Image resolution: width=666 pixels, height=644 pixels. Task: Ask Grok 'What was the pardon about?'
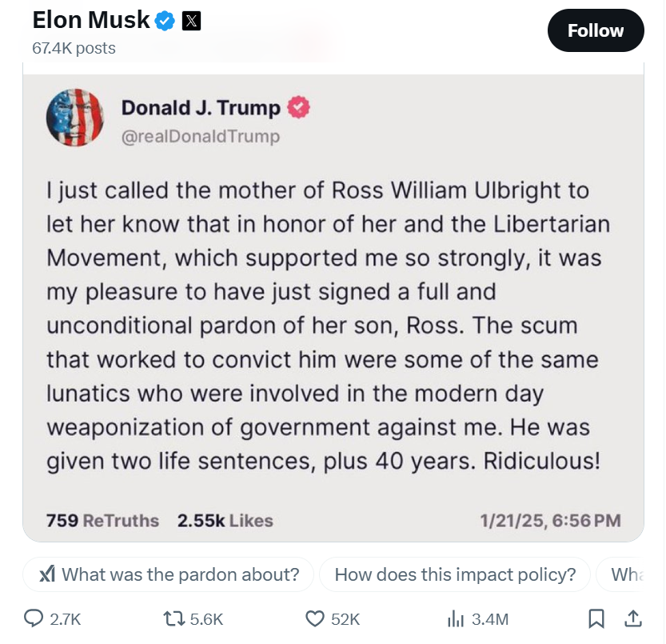tap(168, 574)
